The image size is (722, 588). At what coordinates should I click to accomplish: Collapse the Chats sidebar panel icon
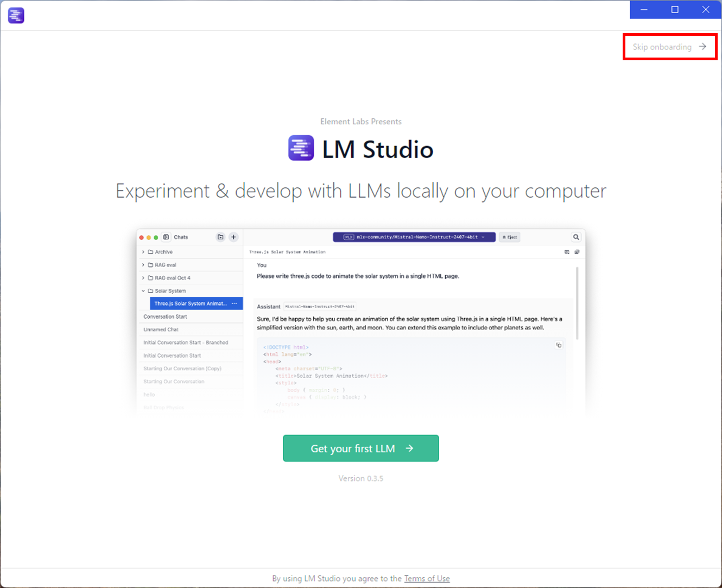166,237
